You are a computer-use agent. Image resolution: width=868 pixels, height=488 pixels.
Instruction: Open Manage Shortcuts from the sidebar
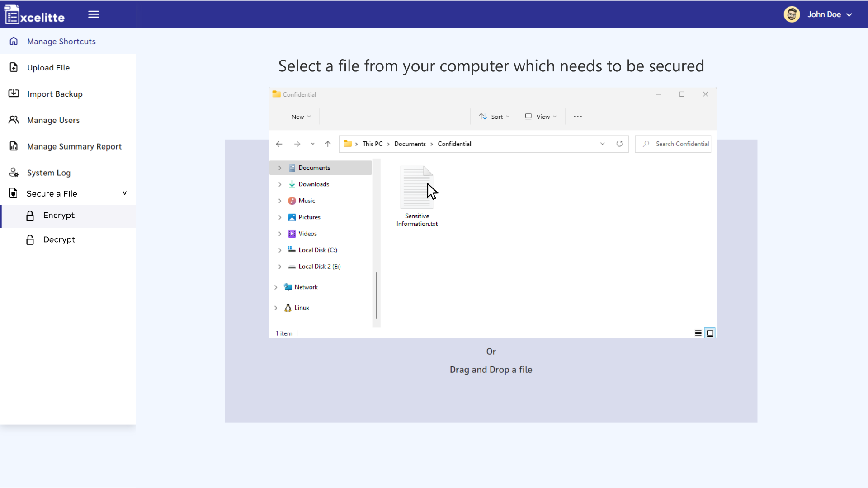[61, 41]
